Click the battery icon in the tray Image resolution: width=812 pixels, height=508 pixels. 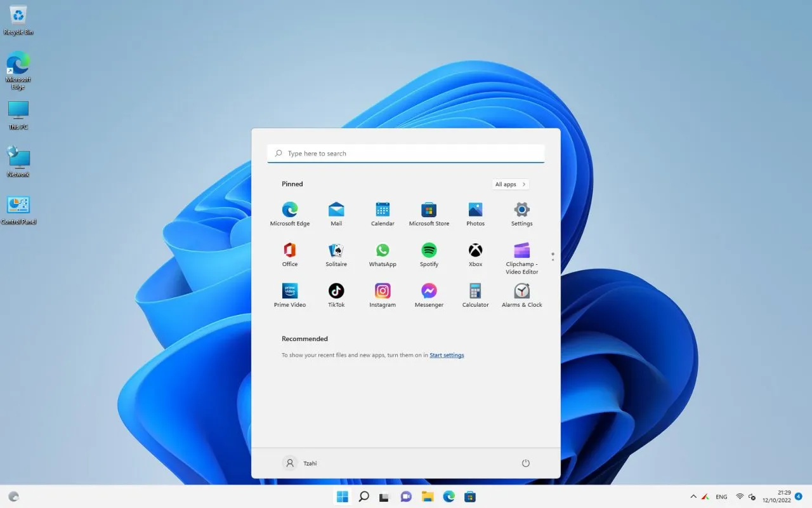(x=752, y=496)
